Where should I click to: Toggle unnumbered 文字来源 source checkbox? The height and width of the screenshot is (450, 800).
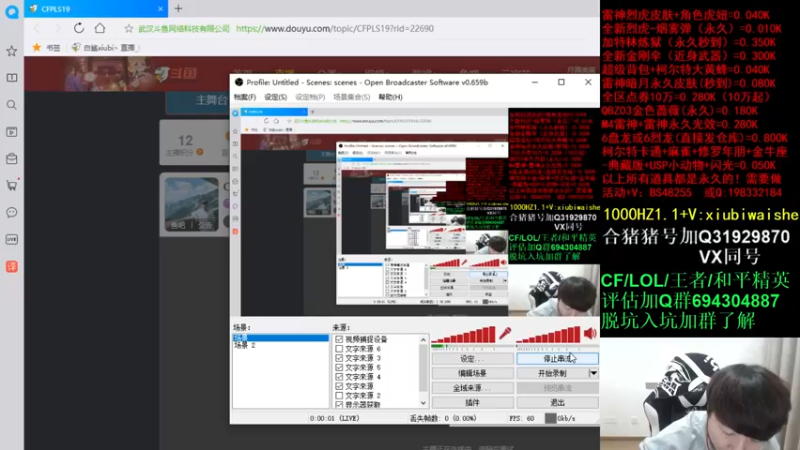pos(339,386)
